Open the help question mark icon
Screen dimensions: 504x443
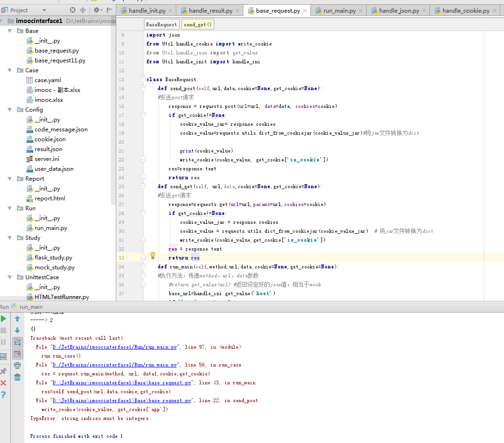[x=4, y=395]
